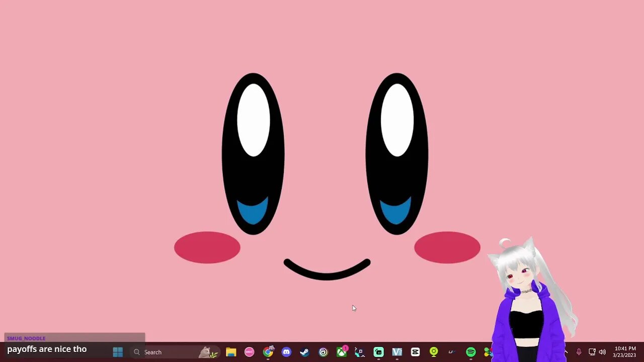This screenshot has height=362, width=644.
Task: Launch Steam from the taskbar
Action: pyautogui.click(x=305, y=352)
